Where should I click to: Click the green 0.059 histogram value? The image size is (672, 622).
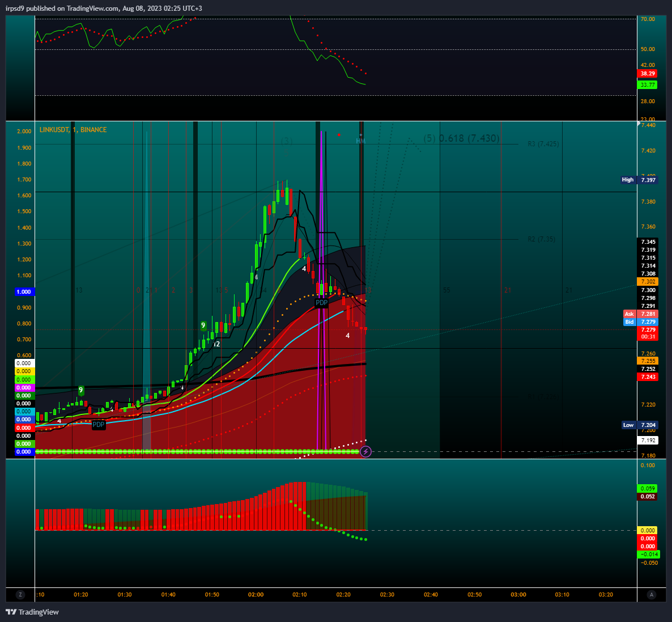pos(648,489)
